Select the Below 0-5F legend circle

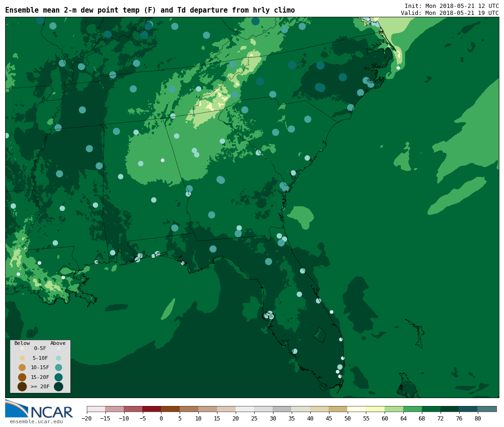click(x=22, y=348)
